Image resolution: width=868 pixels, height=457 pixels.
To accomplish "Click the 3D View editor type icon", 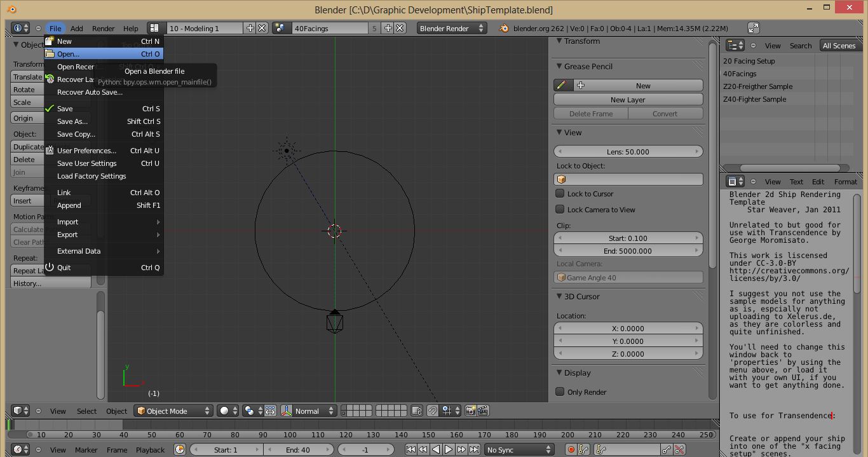I will (x=20, y=411).
